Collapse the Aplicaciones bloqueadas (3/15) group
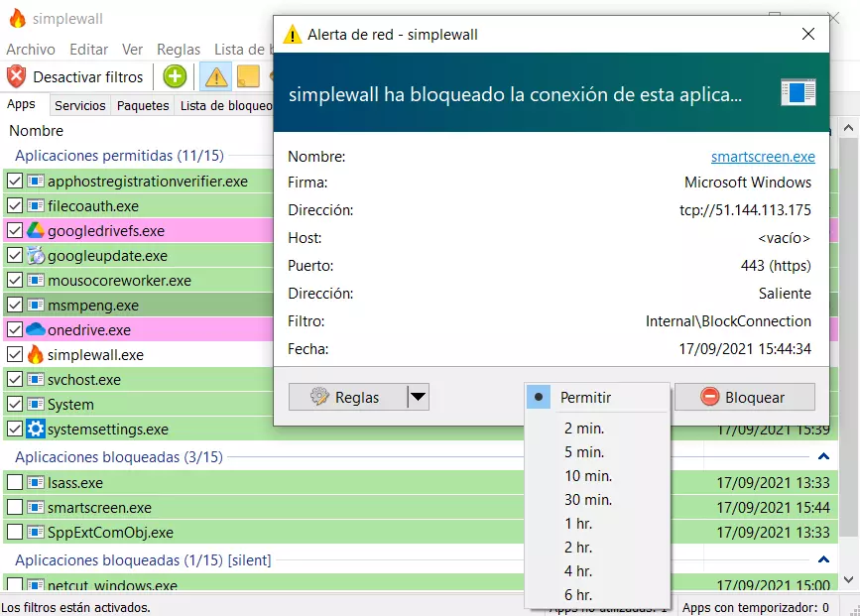 pyautogui.click(x=823, y=456)
